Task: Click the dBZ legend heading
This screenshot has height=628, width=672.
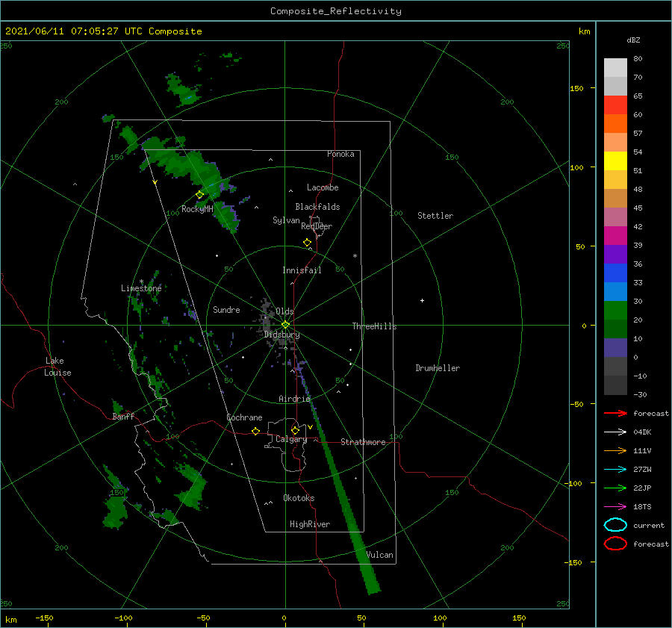Action: (x=633, y=40)
